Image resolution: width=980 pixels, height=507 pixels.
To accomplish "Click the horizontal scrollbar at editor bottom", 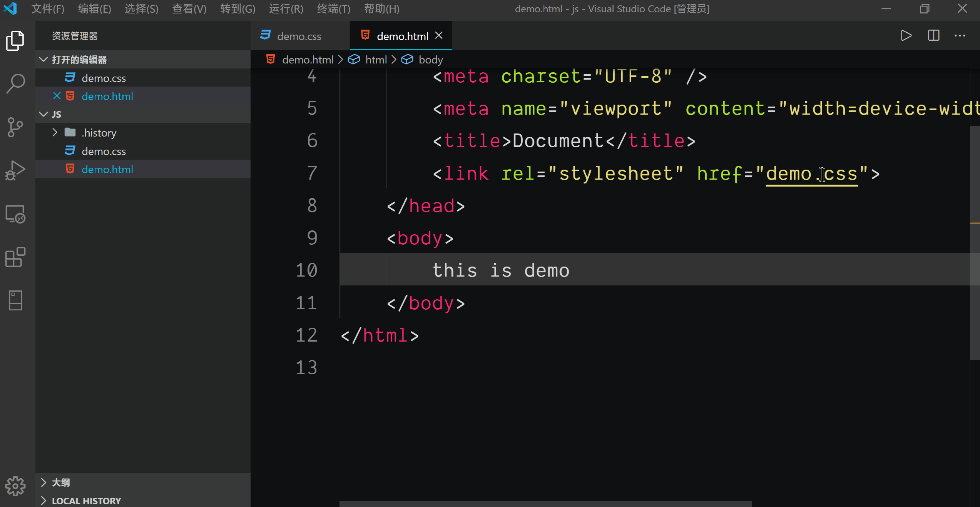I will pyautogui.click(x=545, y=504).
